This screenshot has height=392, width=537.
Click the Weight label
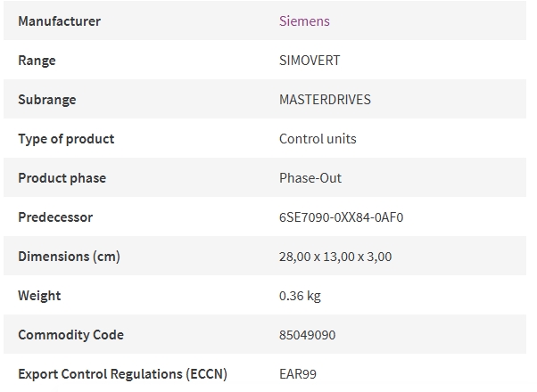(x=39, y=296)
